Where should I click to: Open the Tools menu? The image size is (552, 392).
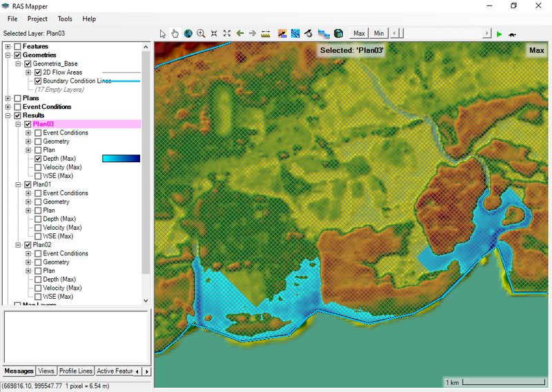pyautogui.click(x=65, y=19)
